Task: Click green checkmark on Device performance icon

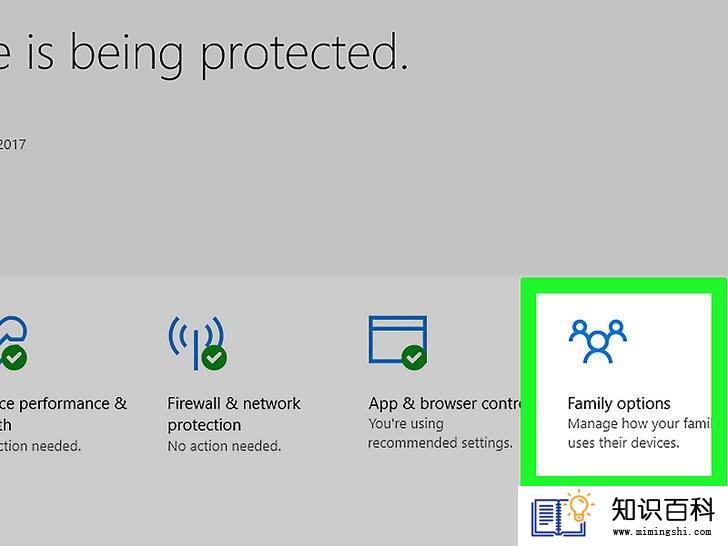Action: coord(14,358)
